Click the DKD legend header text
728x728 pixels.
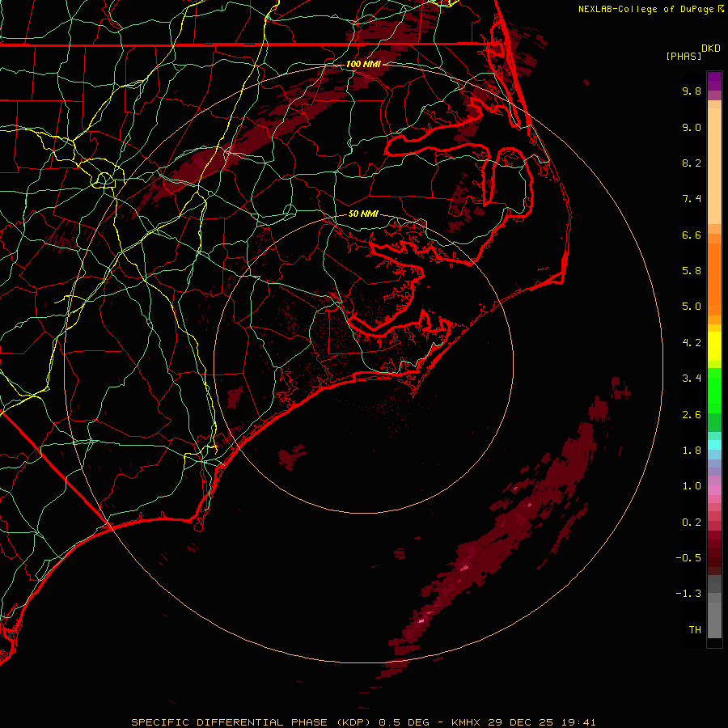(711, 49)
